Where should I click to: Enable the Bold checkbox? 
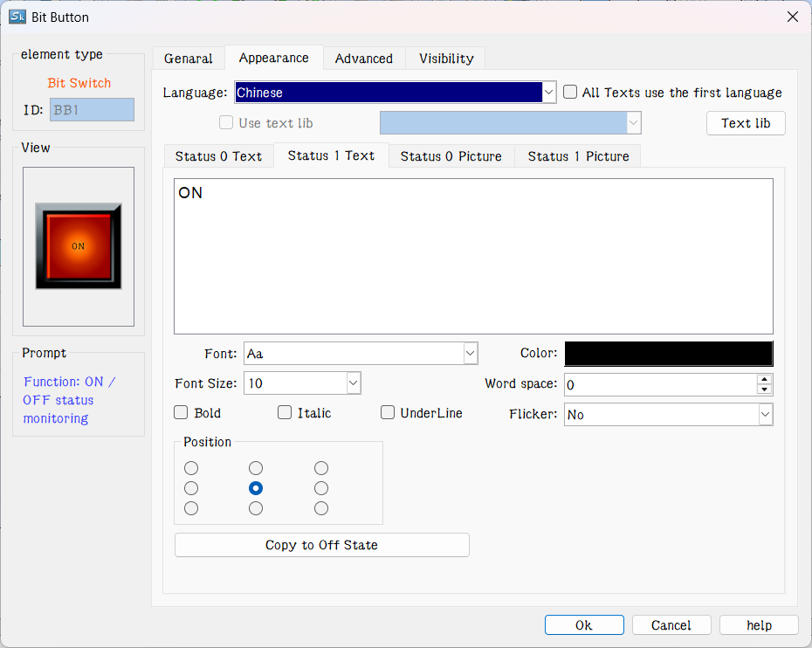(x=182, y=413)
